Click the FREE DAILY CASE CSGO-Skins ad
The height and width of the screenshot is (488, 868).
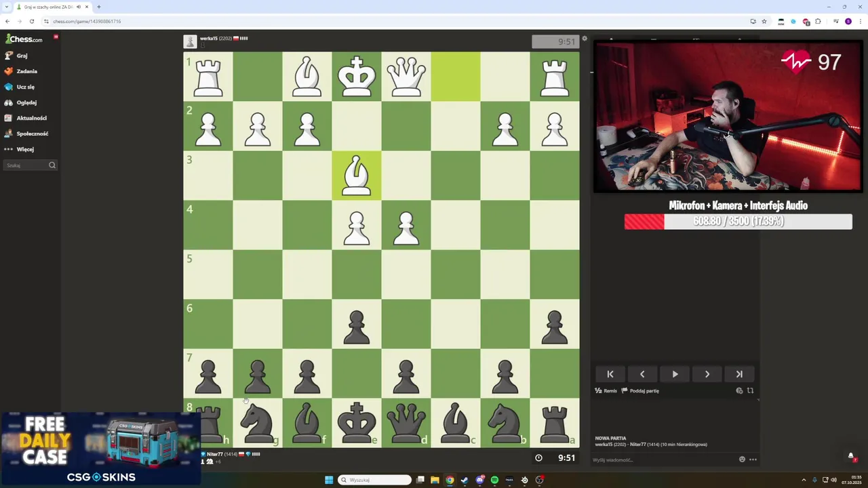pos(100,449)
